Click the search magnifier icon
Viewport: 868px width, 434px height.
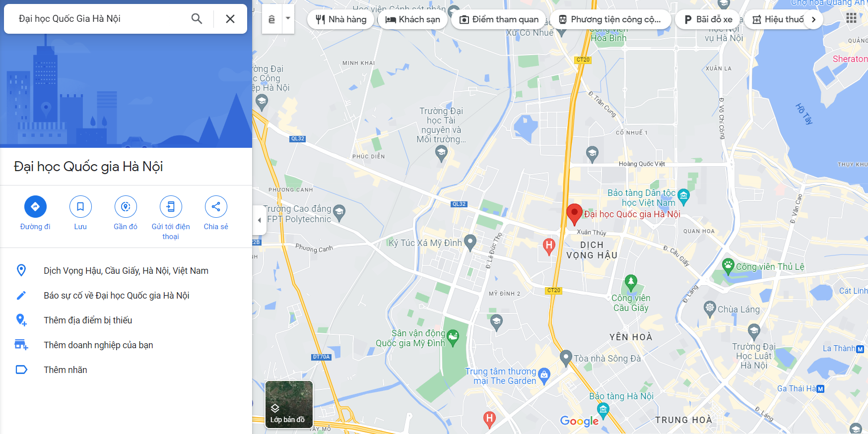[x=197, y=19]
